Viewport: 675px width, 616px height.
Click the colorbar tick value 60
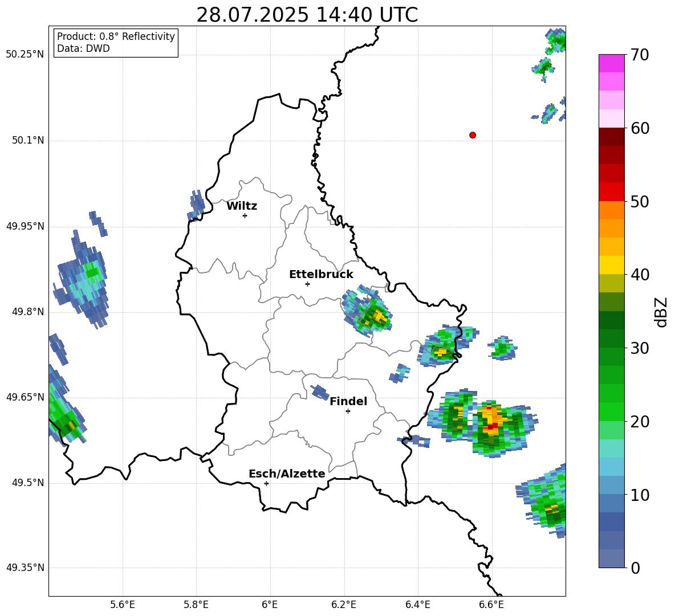639,128
